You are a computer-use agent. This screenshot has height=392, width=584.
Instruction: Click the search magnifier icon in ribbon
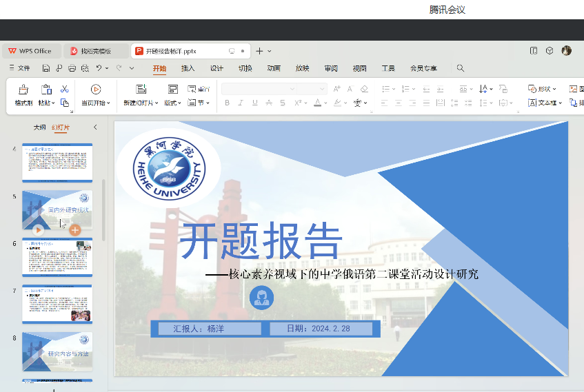point(461,68)
